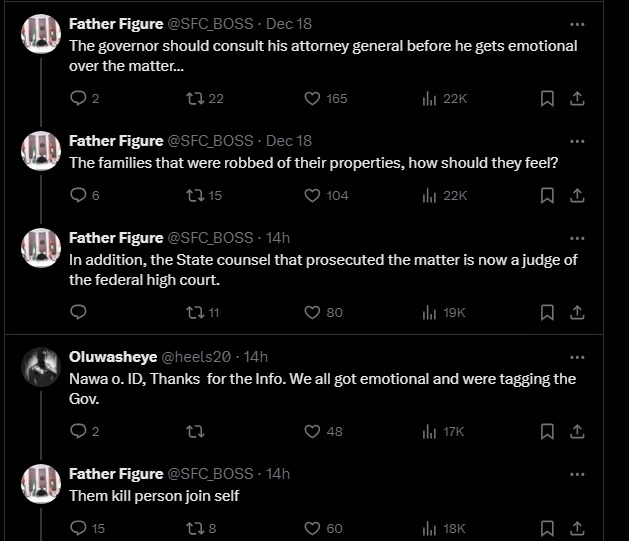Click Father Figure's avatar on the top tweet
Image resolution: width=629 pixels, height=541 pixels.
click(x=40, y=34)
